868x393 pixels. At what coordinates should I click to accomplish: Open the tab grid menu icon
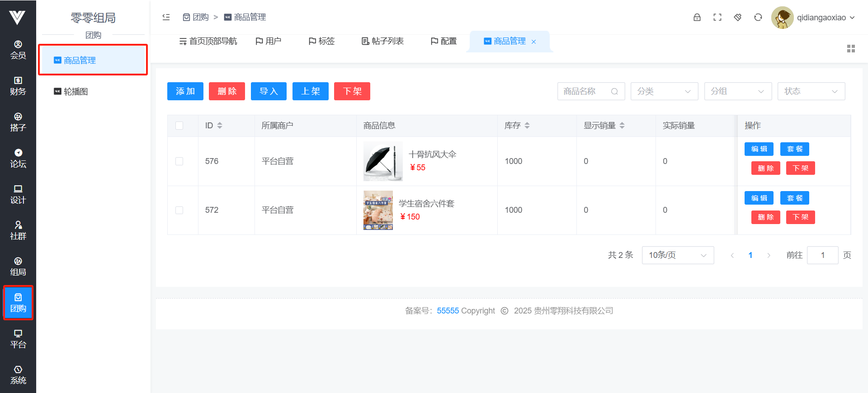pos(851,49)
